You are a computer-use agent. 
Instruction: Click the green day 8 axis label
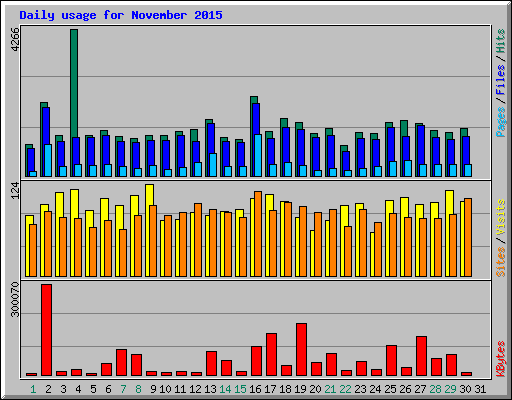(x=138, y=389)
